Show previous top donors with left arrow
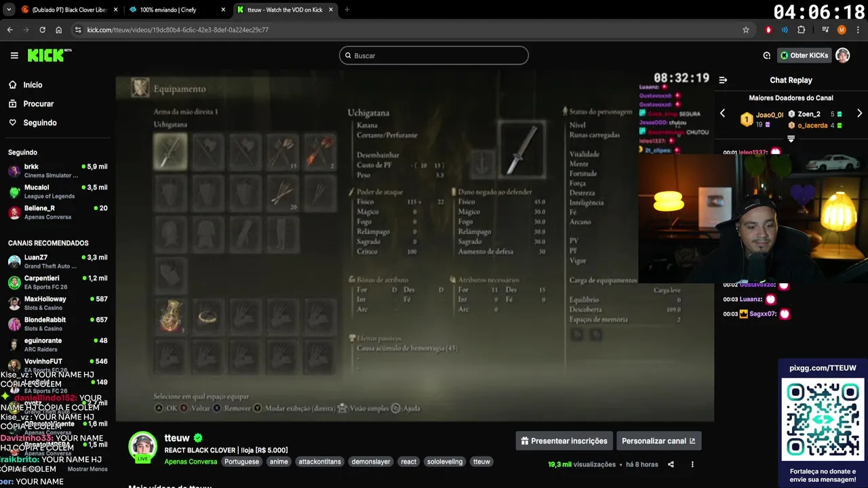The width and height of the screenshot is (868, 488). pyautogui.click(x=722, y=113)
